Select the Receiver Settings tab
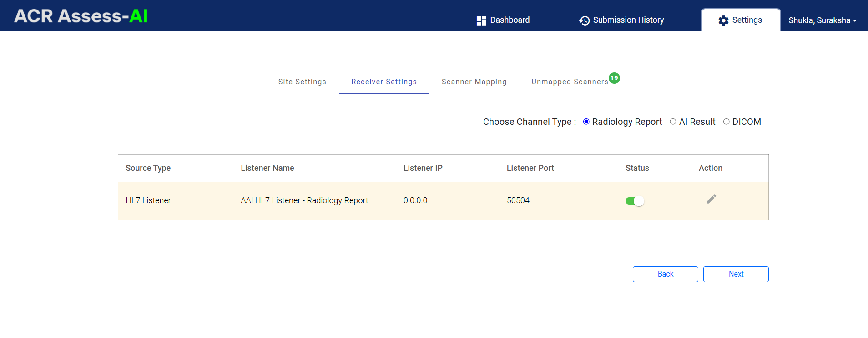This screenshot has width=868, height=338. click(x=384, y=82)
